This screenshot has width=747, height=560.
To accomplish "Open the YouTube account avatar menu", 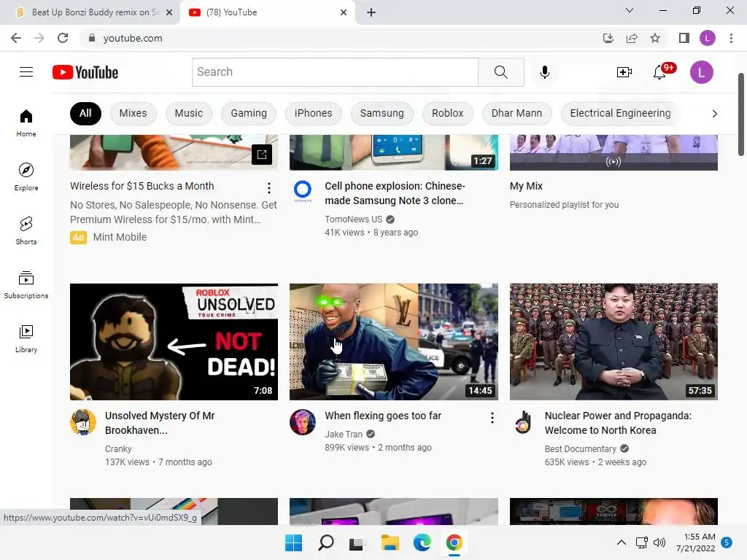I will coord(701,72).
